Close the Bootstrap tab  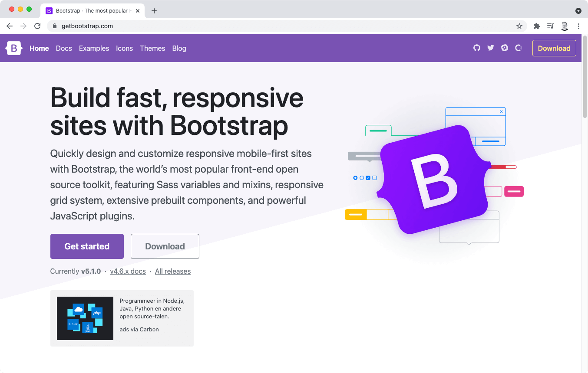[x=138, y=11]
